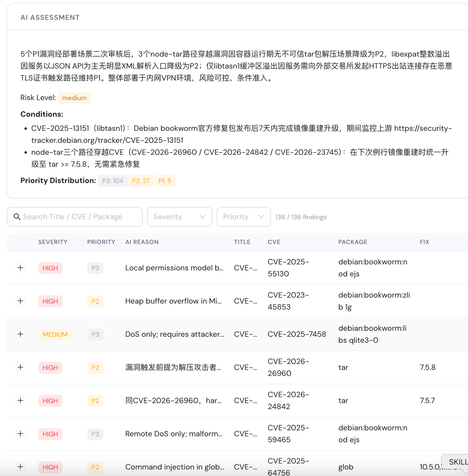The width and height of the screenshot is (468, 476).
Task: Click 'Heap buffer overflow in Mi...' reason text
Action: pos(173,301)
